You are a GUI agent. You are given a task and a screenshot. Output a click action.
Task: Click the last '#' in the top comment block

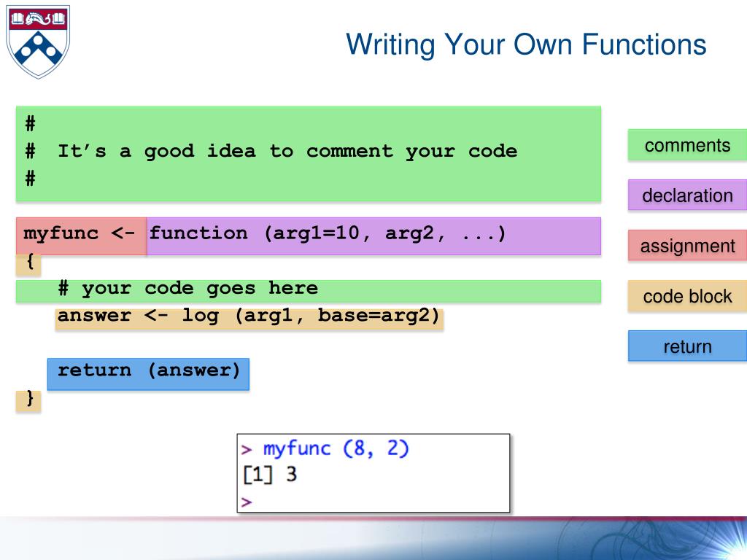pos(30,178)
